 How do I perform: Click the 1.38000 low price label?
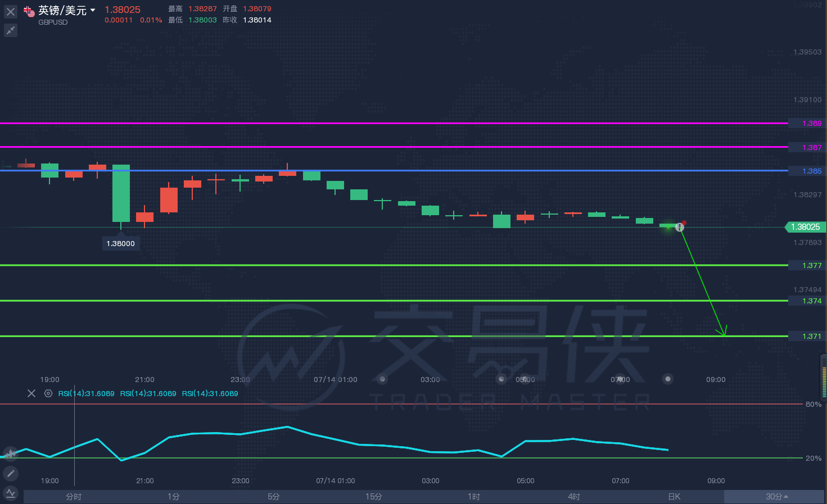pos(121,243)
